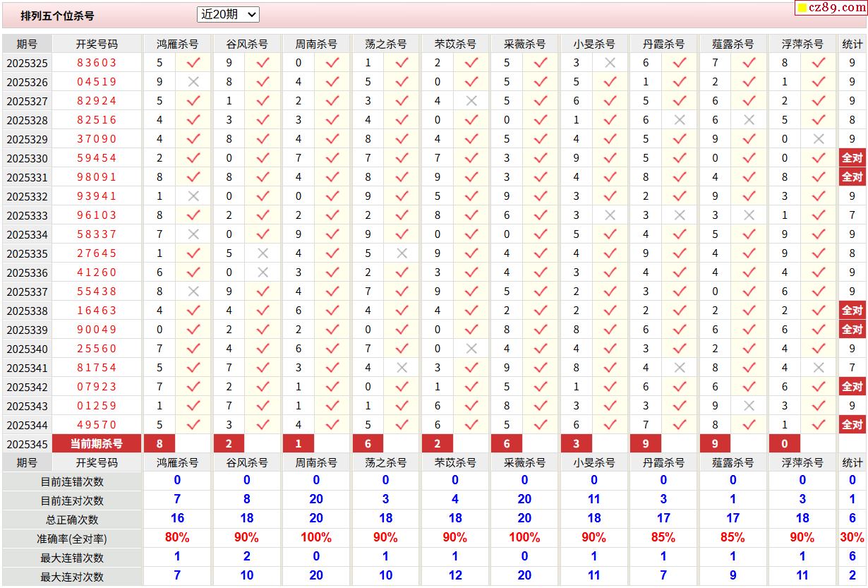Image resolution: width=868 pixels, height=588 pixels.
Task: Select the red 0 current pick under 浮萍杀号
Action: [x=785, y=444]
